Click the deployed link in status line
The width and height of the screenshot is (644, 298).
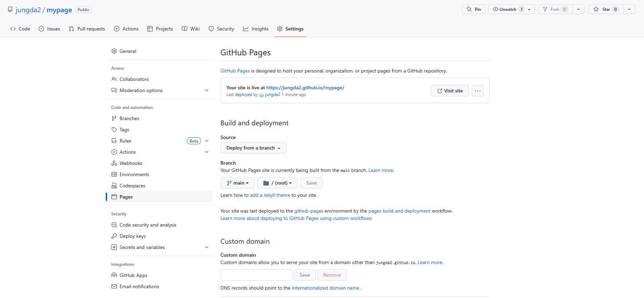pos(243,95)
